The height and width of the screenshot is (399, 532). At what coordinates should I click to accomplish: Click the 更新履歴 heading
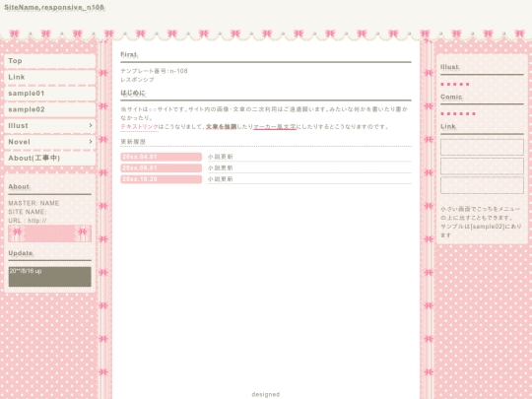[133, 142]
